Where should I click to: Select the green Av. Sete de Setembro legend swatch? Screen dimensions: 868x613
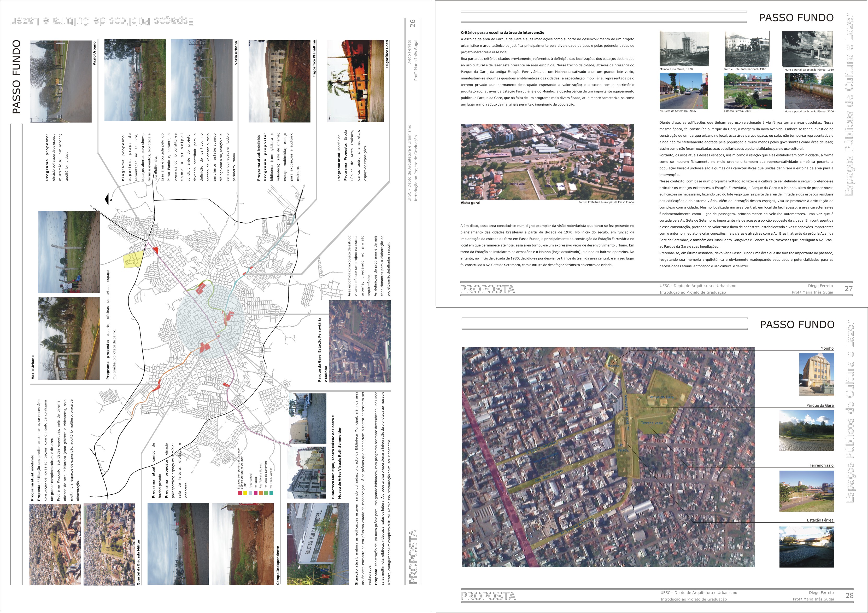tap(266, 493)
